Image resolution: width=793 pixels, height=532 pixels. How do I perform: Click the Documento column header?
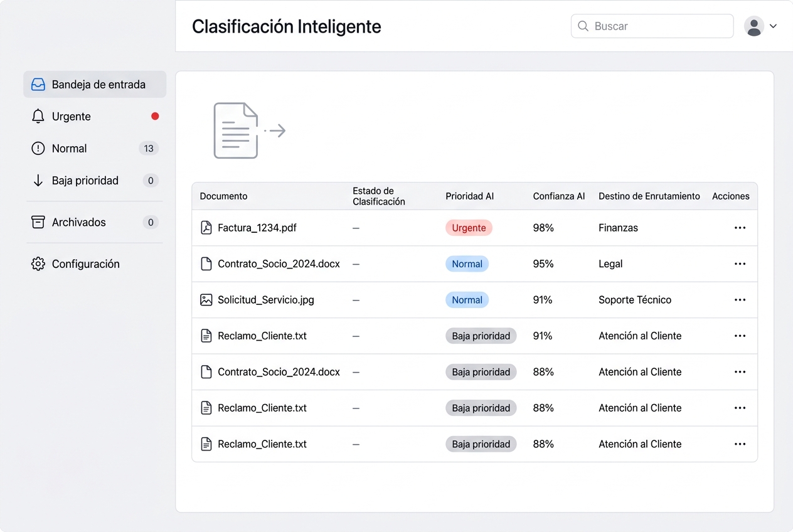click(223, 196)
